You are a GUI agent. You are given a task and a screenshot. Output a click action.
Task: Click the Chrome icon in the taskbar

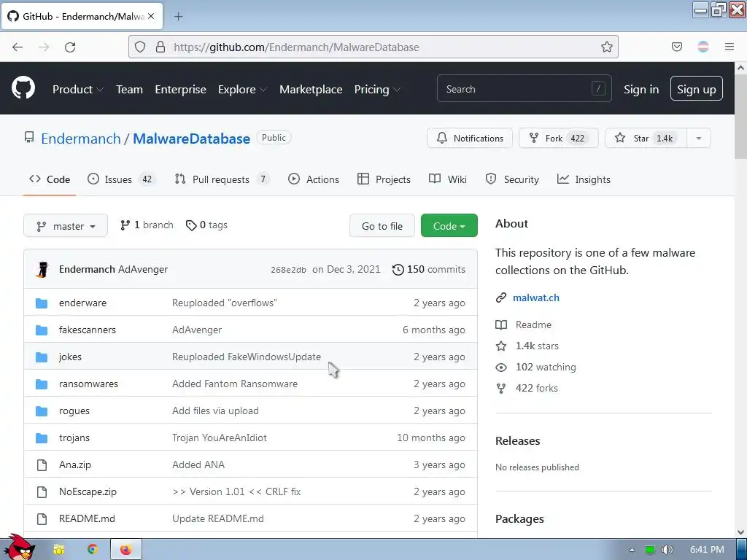click(93, 550)
